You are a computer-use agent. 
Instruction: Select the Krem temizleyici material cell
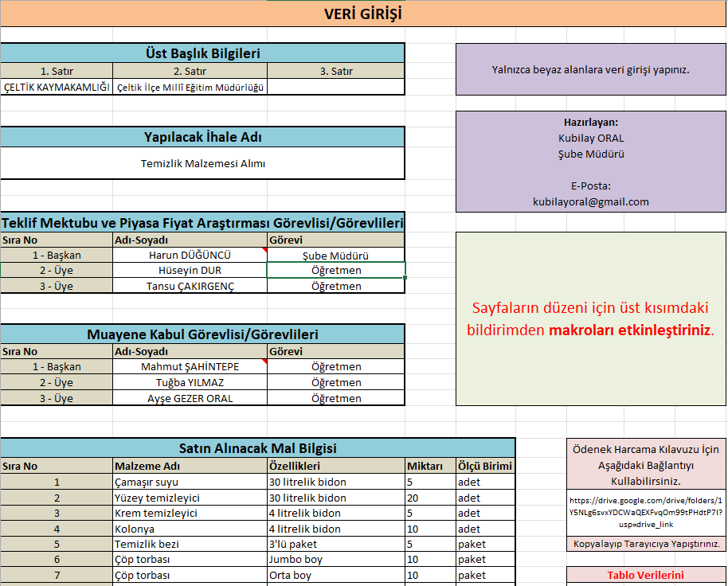(x=190, y=513)
